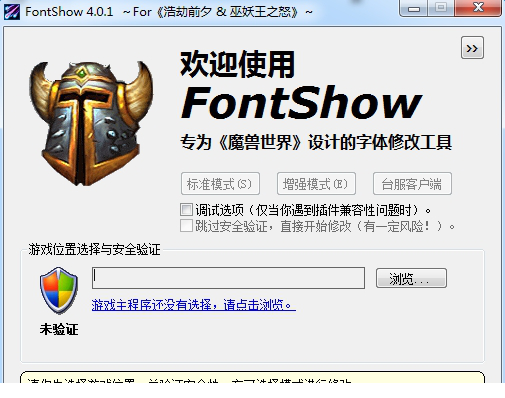
Task: Click the FontShow app icon in title bar
Action: (x=12, y=12)
